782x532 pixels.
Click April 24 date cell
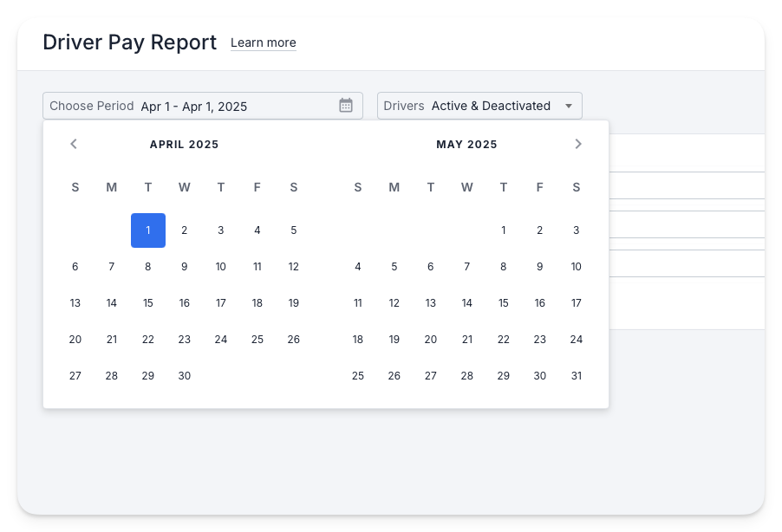click(x=221, y=340)
